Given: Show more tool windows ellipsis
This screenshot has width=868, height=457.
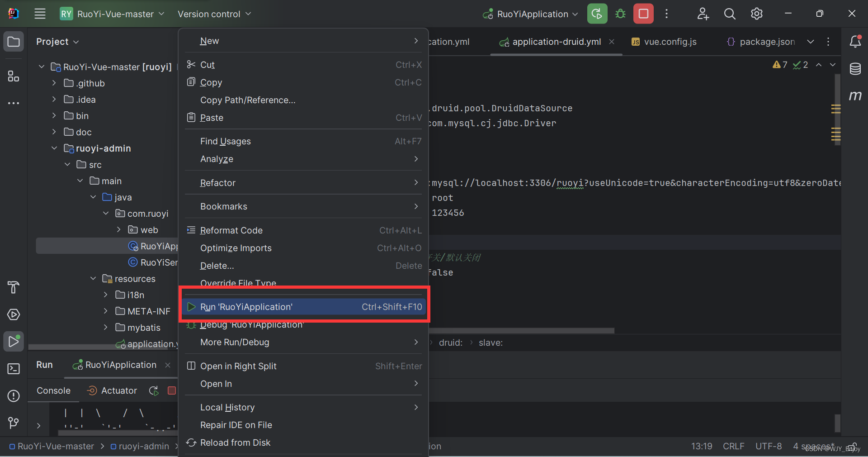Looking at the screenshot, I should (14, 103).
